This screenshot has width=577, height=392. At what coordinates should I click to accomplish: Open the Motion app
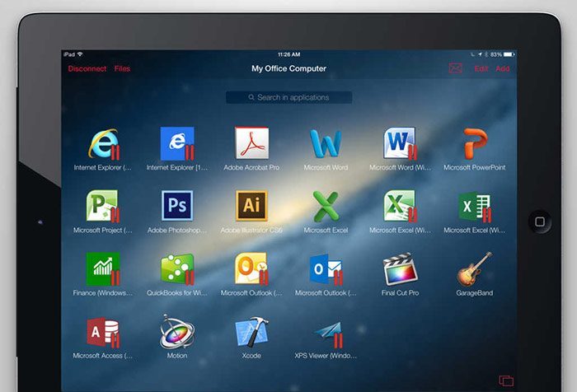tap(177, 332)
